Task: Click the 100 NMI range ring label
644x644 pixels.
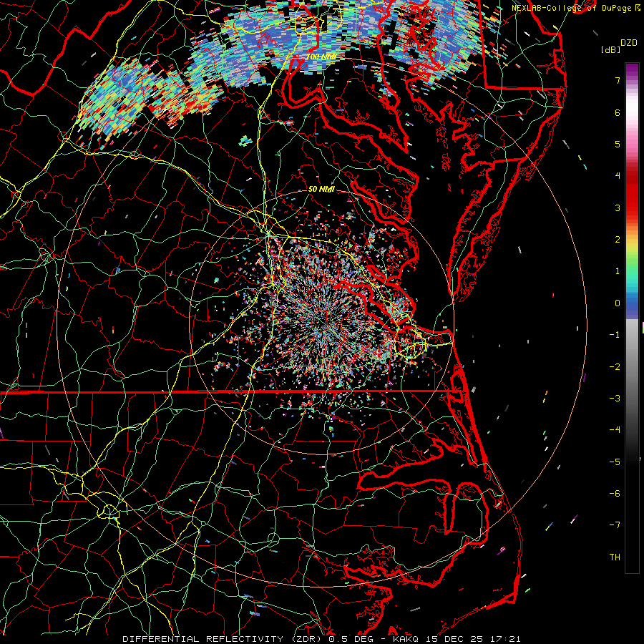Action: pyautogui.click(x=321, y=57)
